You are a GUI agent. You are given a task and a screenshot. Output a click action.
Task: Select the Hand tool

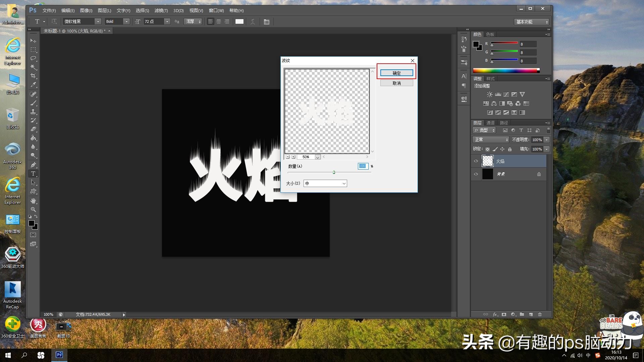coord(33,200)
